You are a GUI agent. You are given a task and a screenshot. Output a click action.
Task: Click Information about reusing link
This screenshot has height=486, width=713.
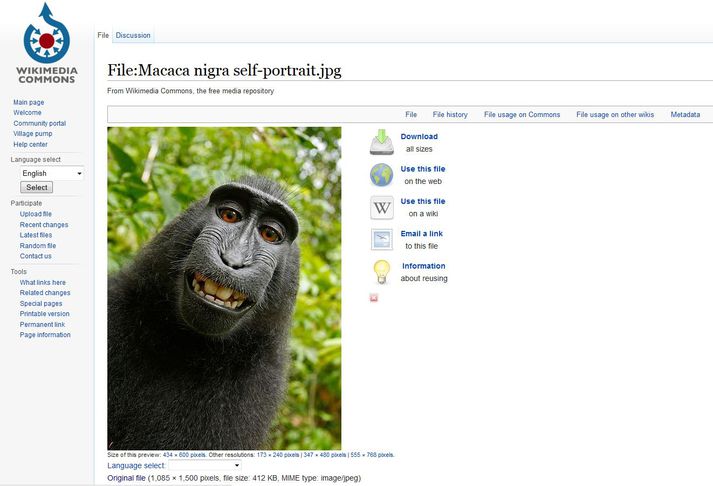pos(424,272)
